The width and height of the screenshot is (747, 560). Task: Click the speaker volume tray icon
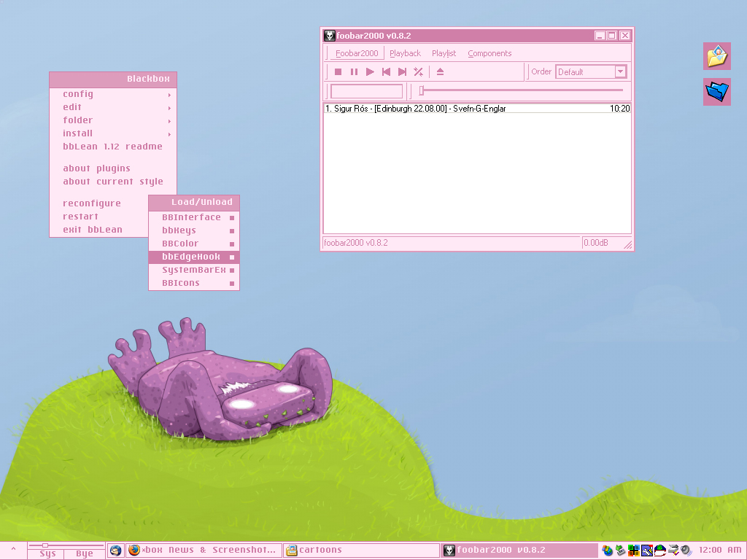pyautogui.click(x=686, y=551)
